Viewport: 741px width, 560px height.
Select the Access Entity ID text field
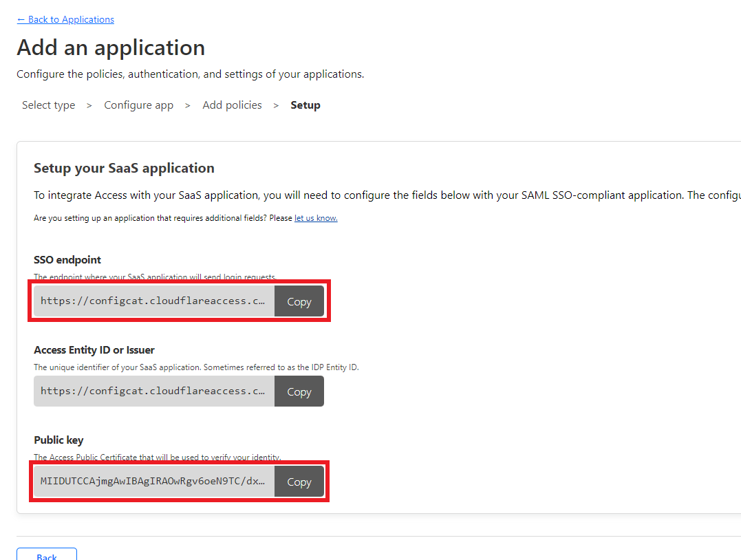pyautogui.click(x=151, y=391)
